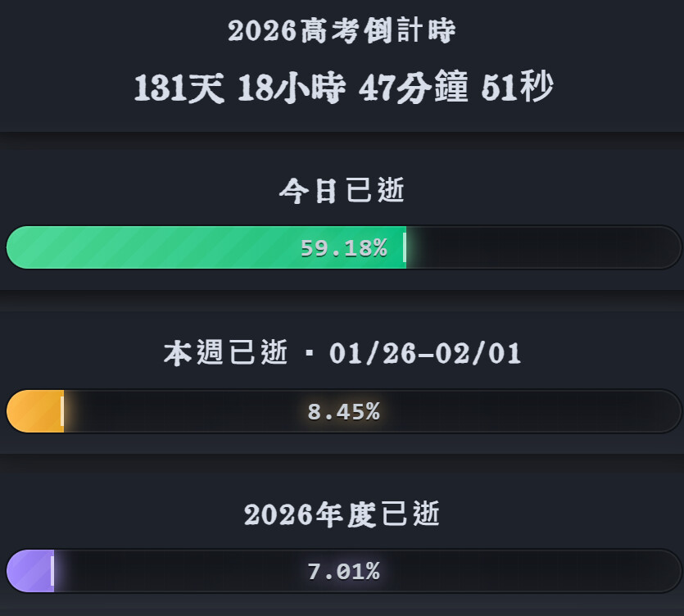Click the 47分鐘 minutes value
The image size is (684, 616).
tap(414, 88)
